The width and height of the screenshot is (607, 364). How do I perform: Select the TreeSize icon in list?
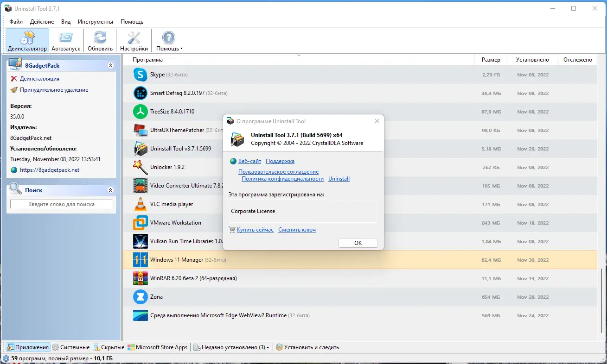(x=140, y=112)
